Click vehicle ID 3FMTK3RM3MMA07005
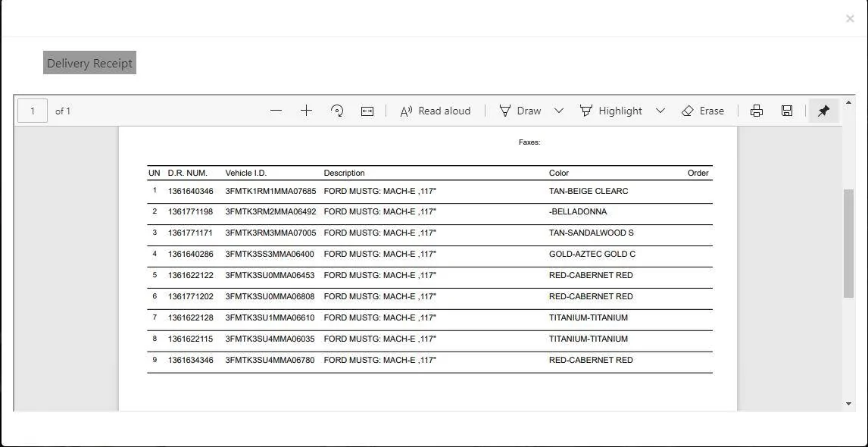Screen dimensions: 868x447 click(270, 233)
